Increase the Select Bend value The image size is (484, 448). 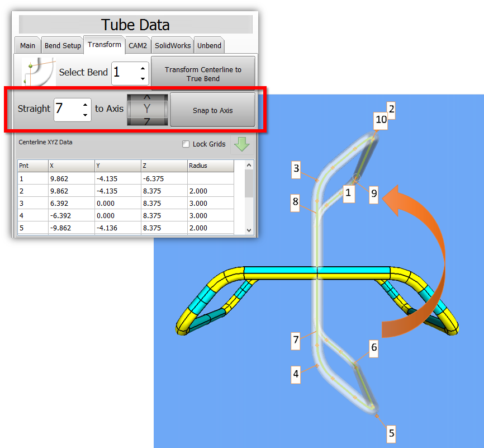tap(142, 67)
